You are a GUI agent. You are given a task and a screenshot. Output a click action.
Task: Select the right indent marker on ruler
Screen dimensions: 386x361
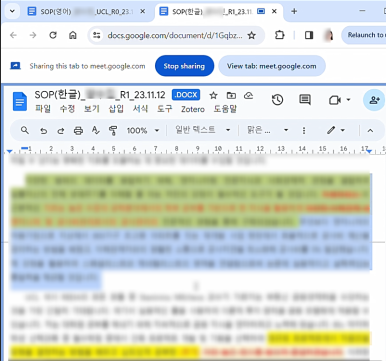point(369,152)
